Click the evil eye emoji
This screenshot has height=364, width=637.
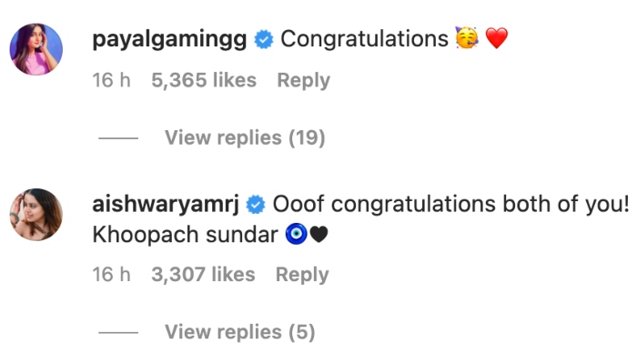[x=294, y=234]
